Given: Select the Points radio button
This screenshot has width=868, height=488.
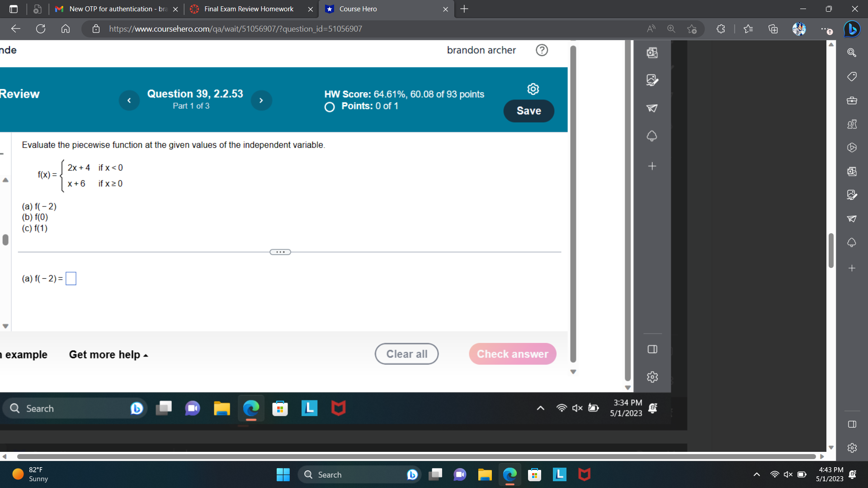Looking at the screenshot, I should point(329,107).
